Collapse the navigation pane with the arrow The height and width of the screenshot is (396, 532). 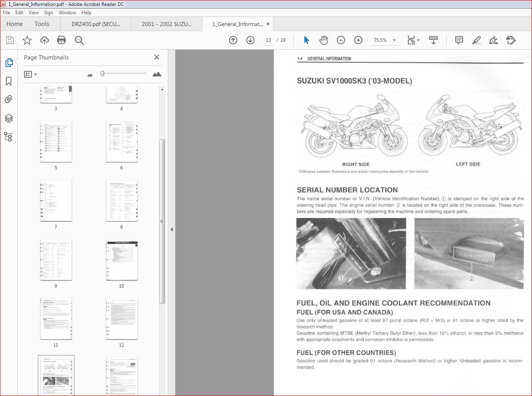[172, 230]
